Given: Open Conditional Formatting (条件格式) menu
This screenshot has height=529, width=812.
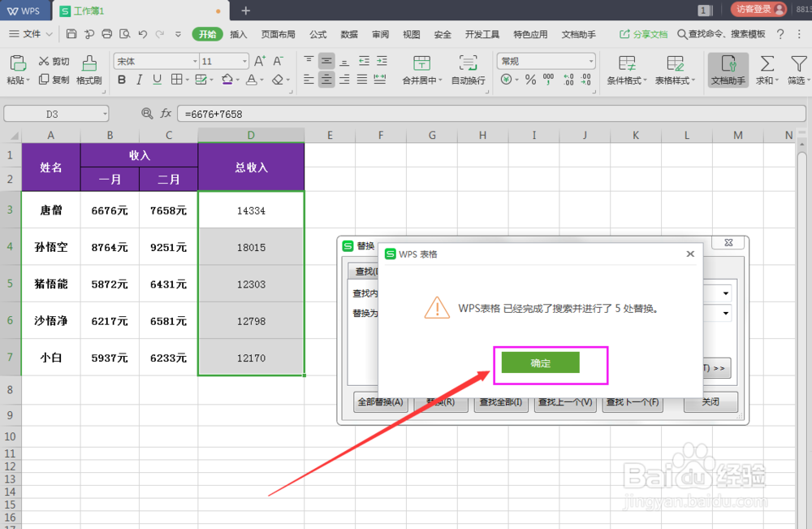Looking at the screenshot, I should [x=627, y=70].
